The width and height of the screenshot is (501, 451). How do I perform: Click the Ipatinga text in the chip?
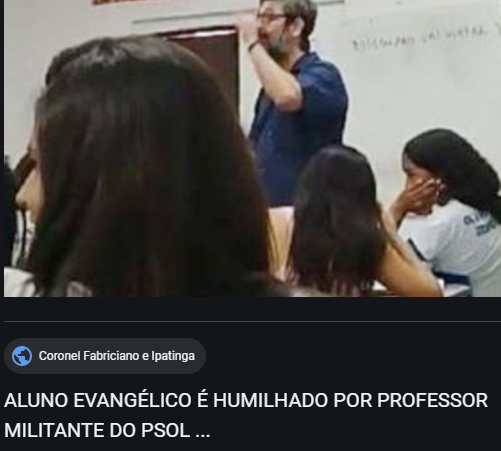tap(173, 356)
